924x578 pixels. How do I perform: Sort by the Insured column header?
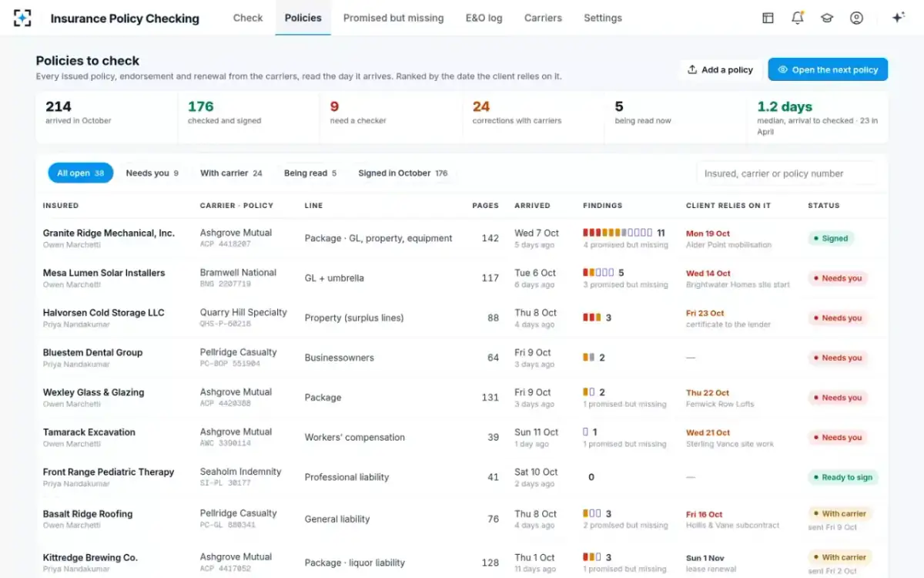pyautogui.click(x=61, y=206)
